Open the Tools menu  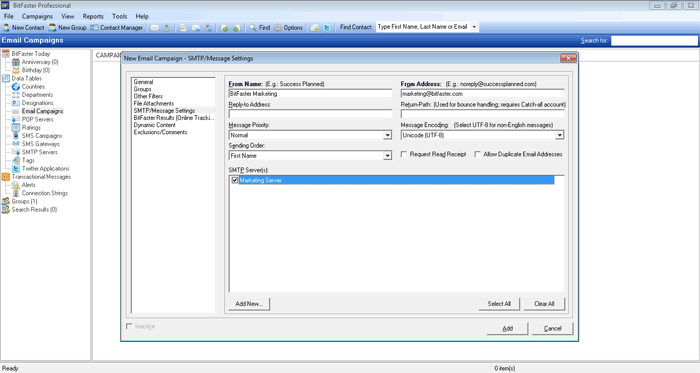click(x=120, y=17)
